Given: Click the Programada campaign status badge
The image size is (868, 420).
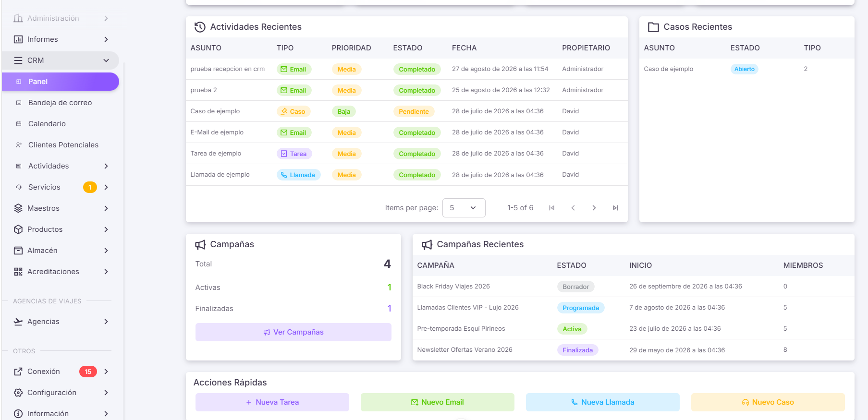Looking at the screenshot, I should click(x=581, y=308).
